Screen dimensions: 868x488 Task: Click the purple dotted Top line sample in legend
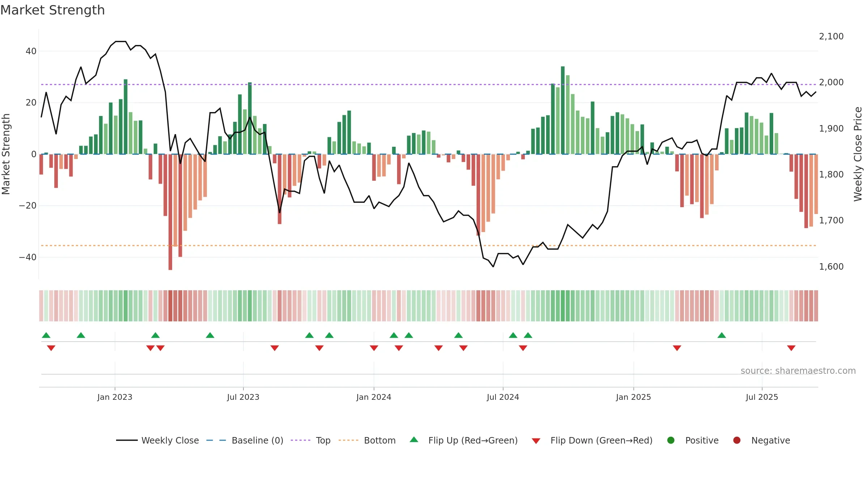[301, 440]
